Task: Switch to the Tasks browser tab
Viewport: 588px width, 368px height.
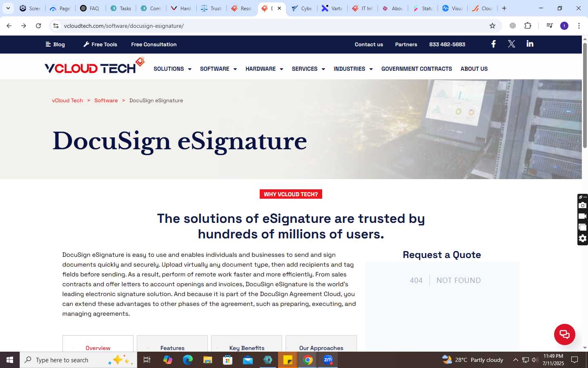Action: [x=121, y=8]
